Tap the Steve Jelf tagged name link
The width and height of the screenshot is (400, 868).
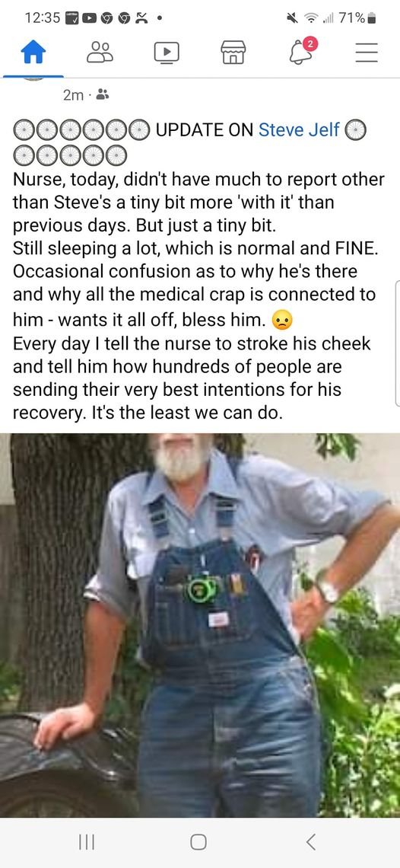(299, 130)
